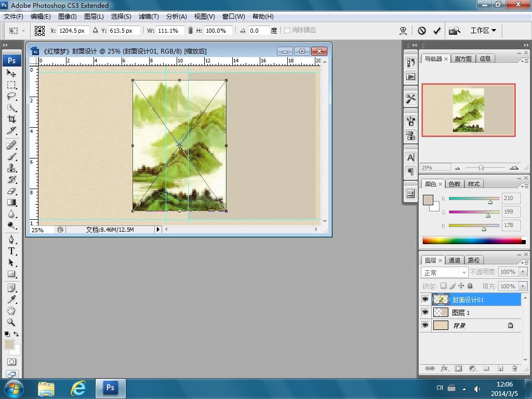The image size is (532, 399).
Task: Open the Navigator panel options menu
Action: click(525, 61)
